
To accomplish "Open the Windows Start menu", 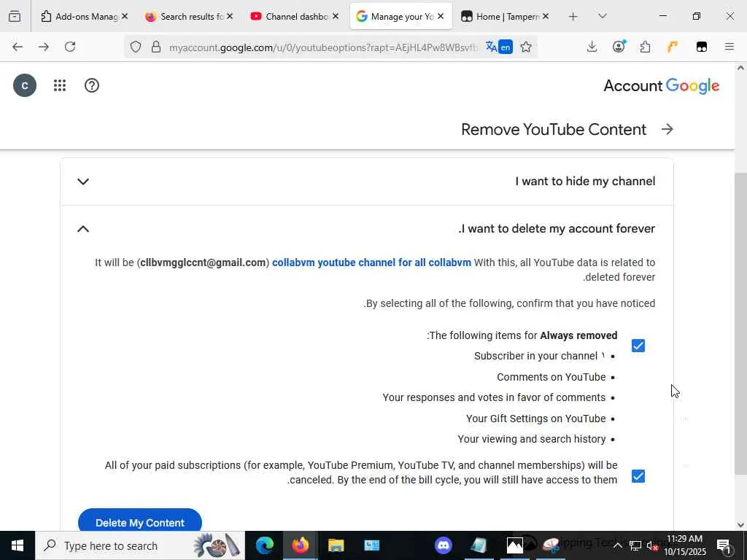I will coord(18,545).
